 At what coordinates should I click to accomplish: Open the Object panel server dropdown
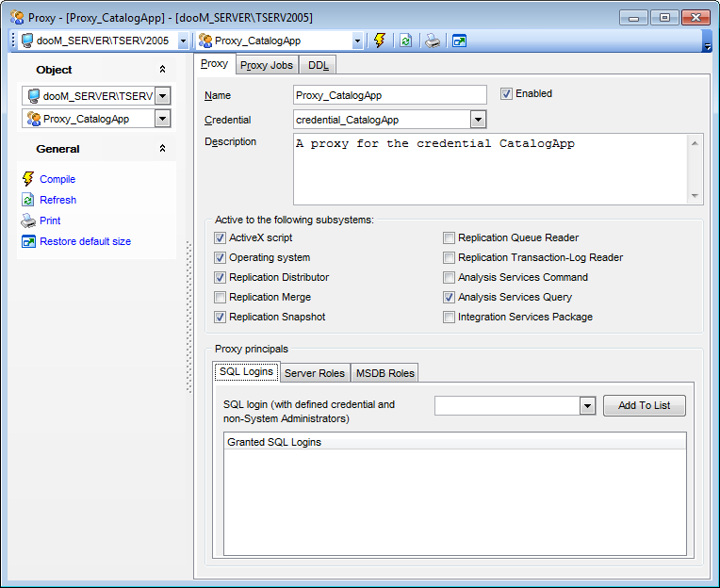click(162, 96)
